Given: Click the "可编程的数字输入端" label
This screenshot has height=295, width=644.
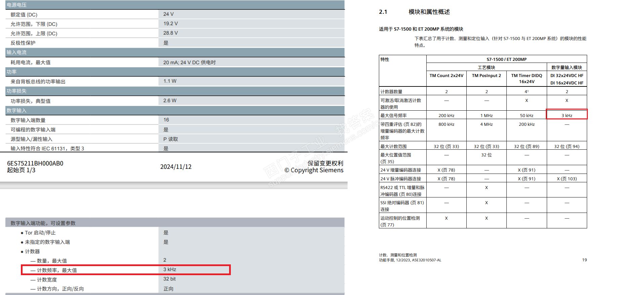Looking at the screenshot, I should (33, 130).
